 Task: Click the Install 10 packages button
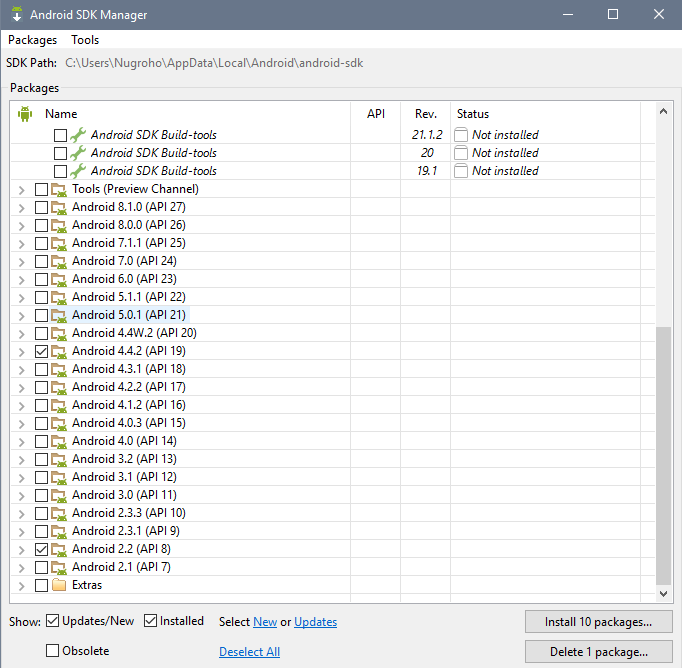click(598, 622)
